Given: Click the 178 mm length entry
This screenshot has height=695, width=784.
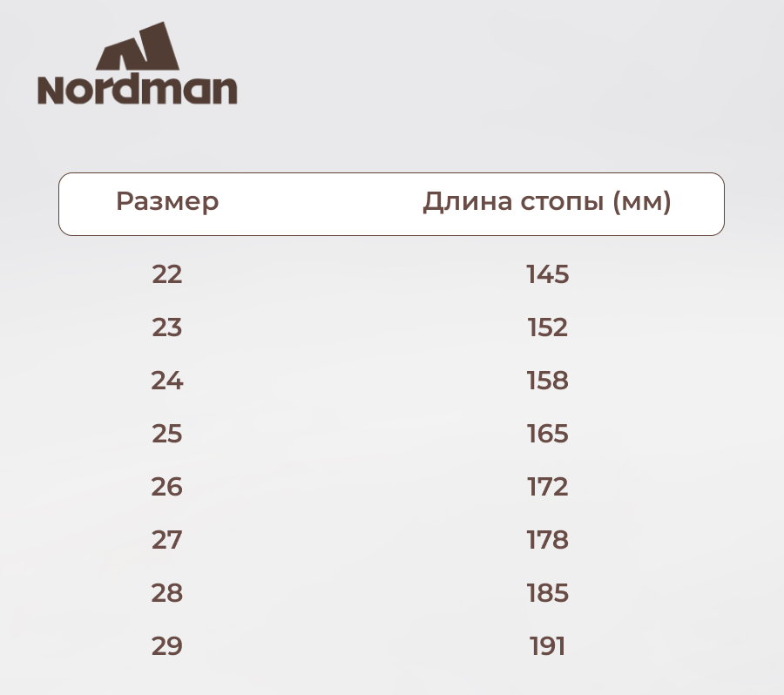Looking at the screenshot, I should click(x=548, y=540).
